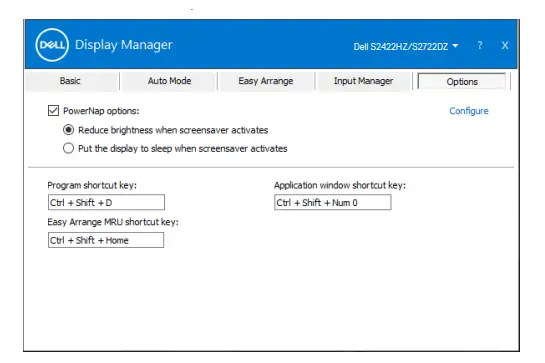This screenshot has width=545, height=363.
Task: Click the Dell logo icon
Action: tap(52, 45)
